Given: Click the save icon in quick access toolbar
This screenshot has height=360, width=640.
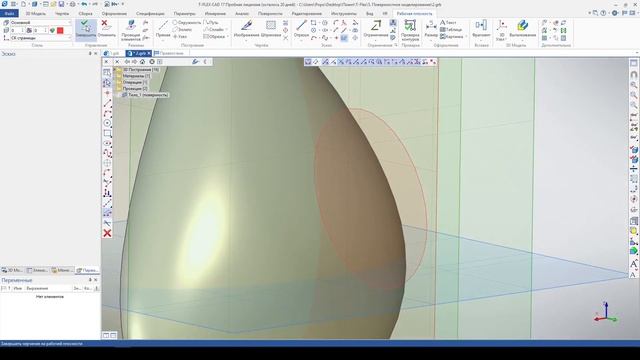Looking at the screenshot, I should [61, 4].
